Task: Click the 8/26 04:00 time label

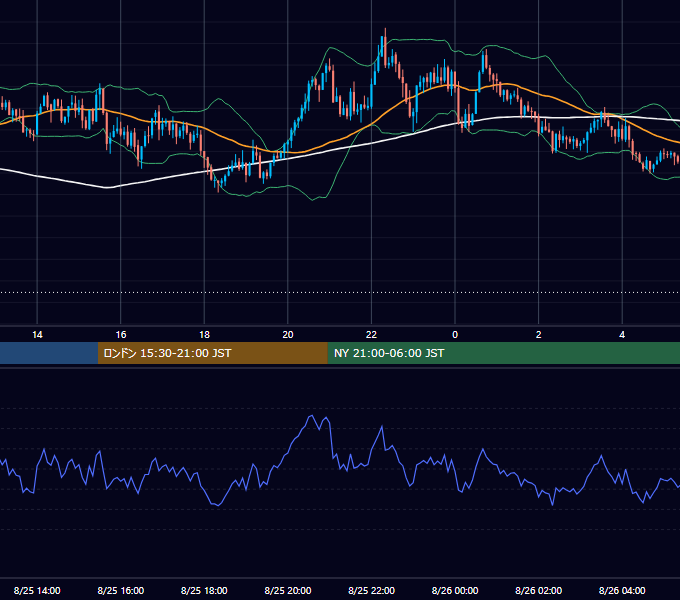Action: click(x=622, y=590)
